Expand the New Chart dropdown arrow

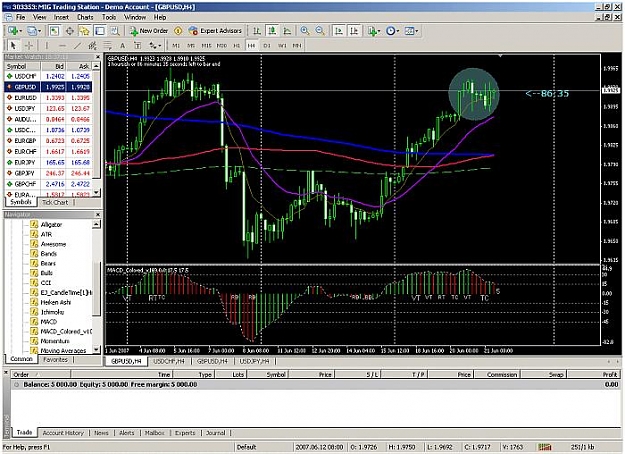pyautogui.click(x=21, y=31)
